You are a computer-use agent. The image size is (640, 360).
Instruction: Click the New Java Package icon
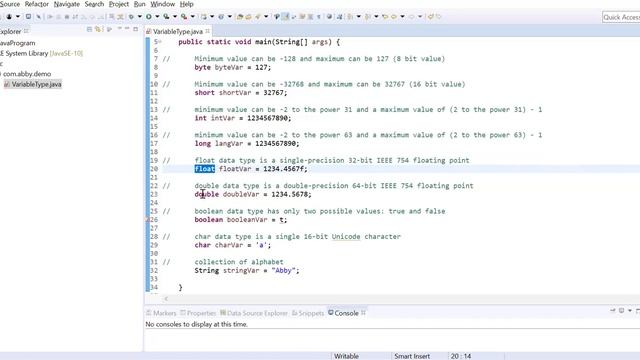(x=203, y=17)
